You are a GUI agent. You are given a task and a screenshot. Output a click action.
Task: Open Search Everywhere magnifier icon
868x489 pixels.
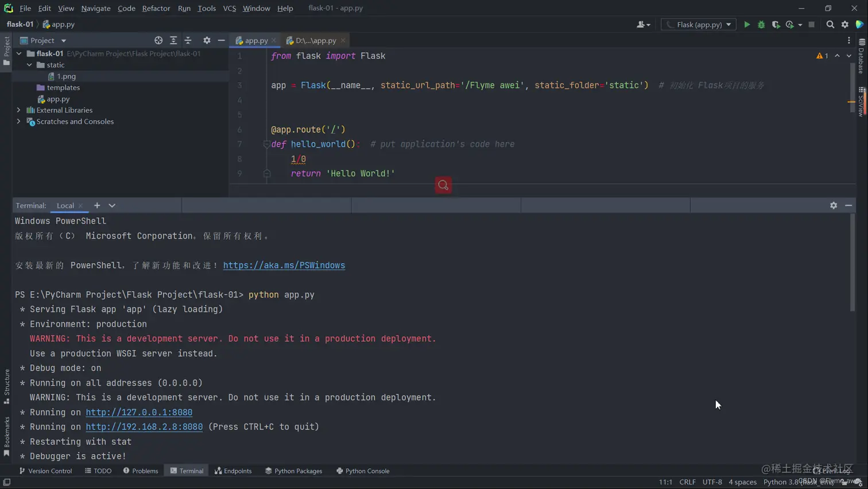pyautogui.click(x=830, y=25)
